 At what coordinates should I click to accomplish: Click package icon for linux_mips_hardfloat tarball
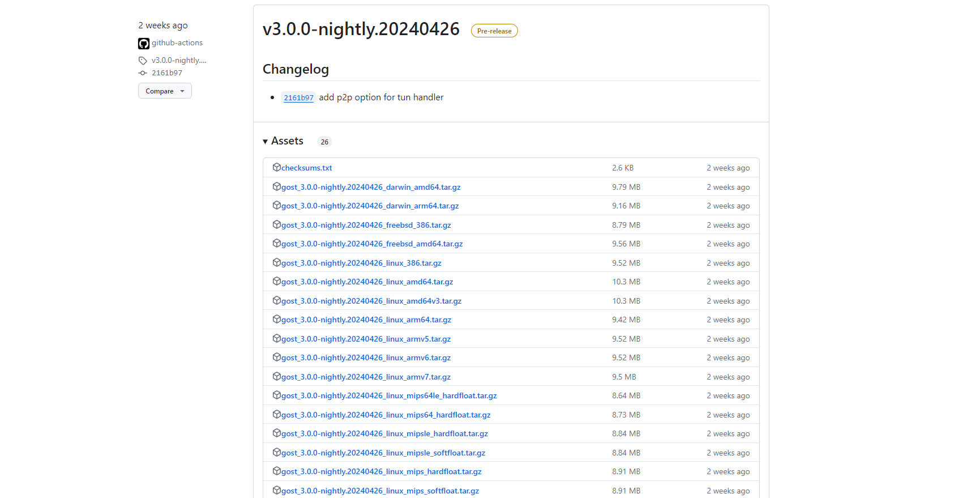[277, 471]
